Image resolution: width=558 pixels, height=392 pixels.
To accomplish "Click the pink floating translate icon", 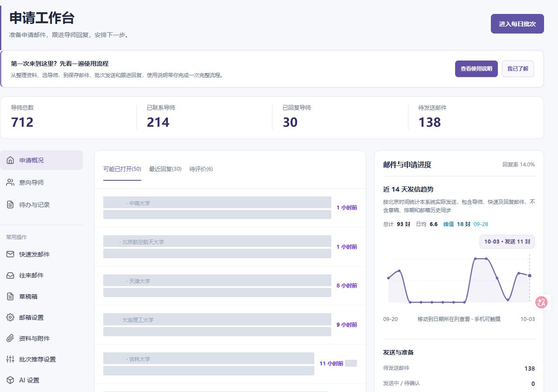I will 542,302.
